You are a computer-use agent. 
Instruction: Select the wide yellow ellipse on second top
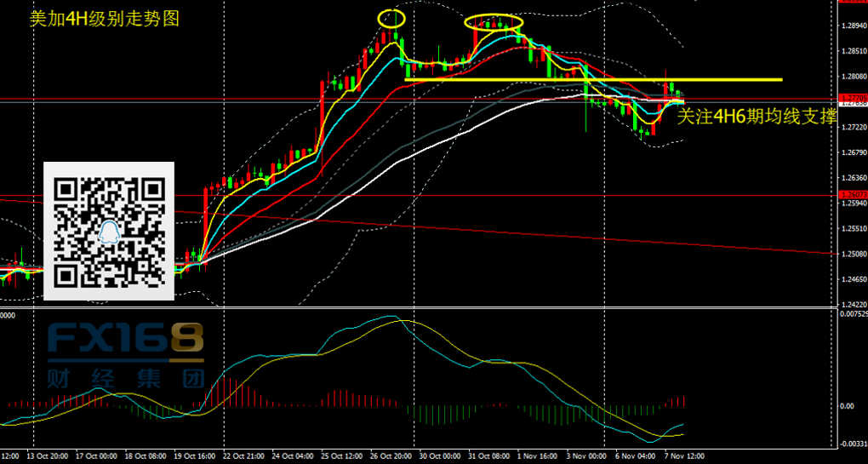pyautogui.click(x=494, y=22)
